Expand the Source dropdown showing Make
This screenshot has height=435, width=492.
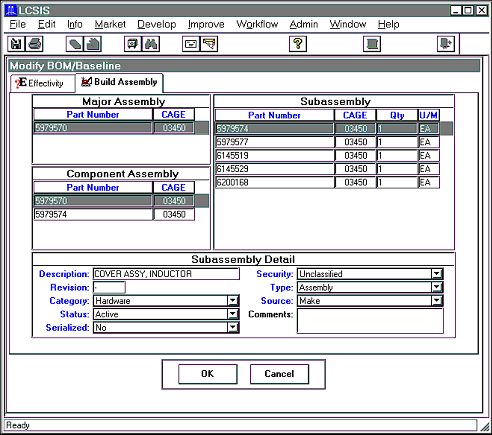point(437,301)
